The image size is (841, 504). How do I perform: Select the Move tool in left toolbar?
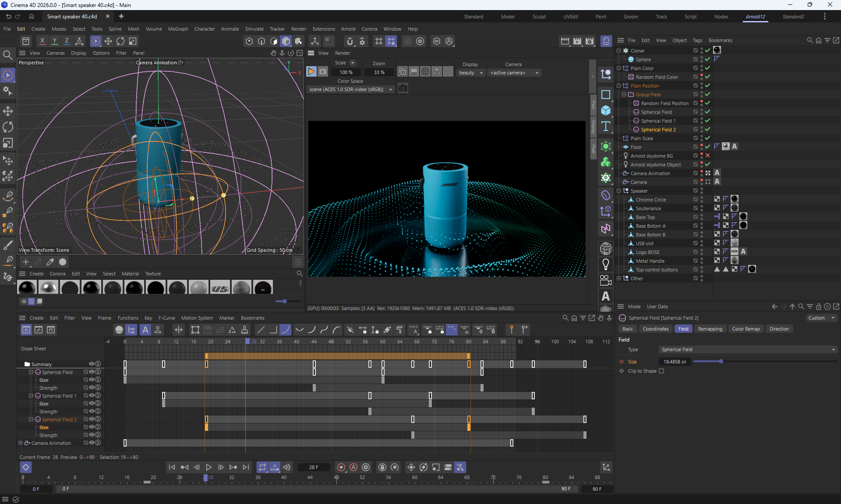8,111
